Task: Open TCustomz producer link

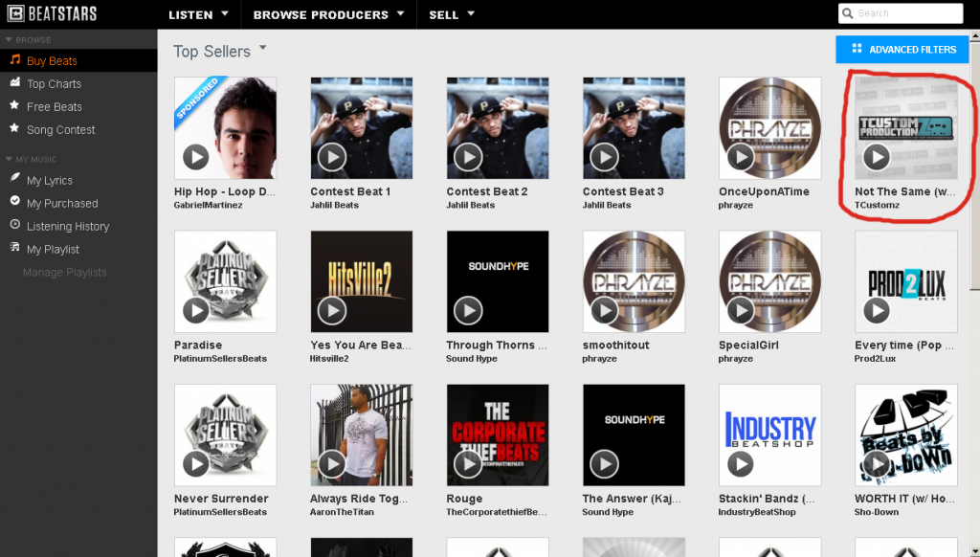Action: click(877, 205)
